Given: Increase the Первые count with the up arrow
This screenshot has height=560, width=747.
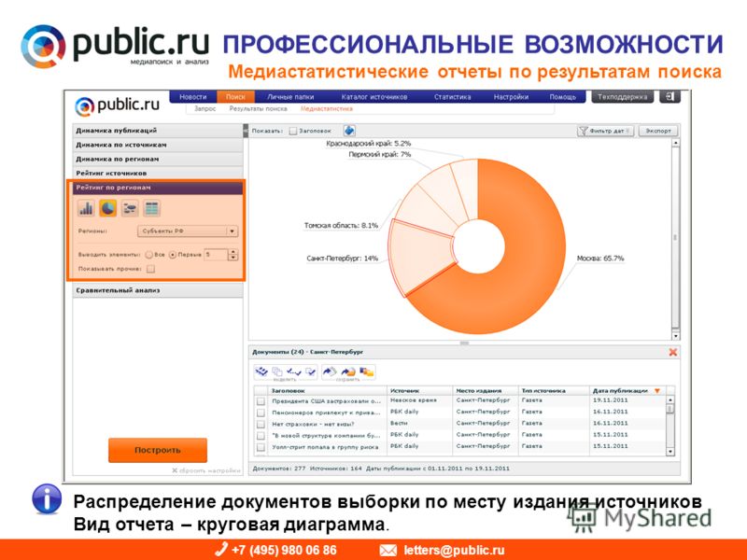Looking at the screenshot, I should [233, 252].
